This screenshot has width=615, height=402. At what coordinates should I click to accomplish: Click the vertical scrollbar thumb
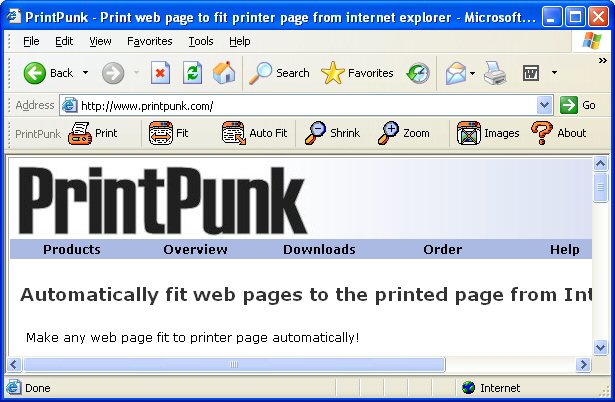click(x=600, y=188)
